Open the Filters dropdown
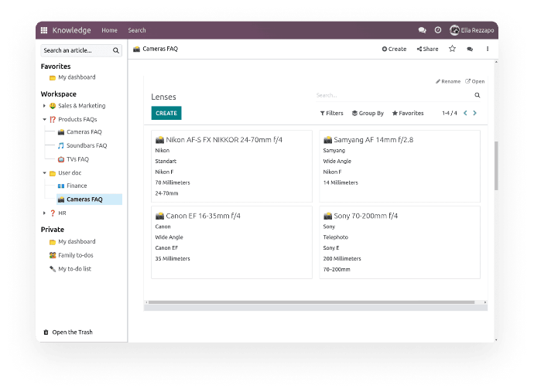This screenshot has width=534, height=392. (x=331, y=113)
